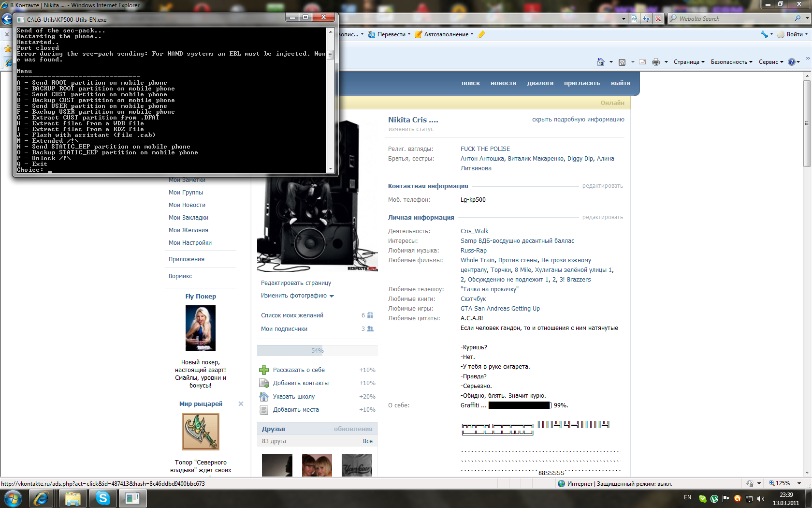This screenshot has width=812, height=508.
Task: Click the Skype icon in taskbar
Action: click(103, 498)
